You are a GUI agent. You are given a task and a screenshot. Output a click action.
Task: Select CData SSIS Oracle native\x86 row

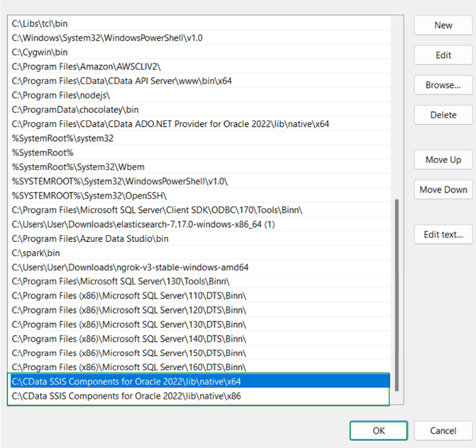pos(199,396)
